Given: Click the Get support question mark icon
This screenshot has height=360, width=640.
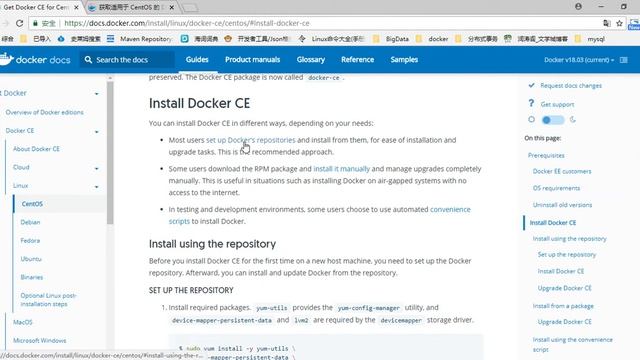Looking at the screenshot, I should tap(531, 103).
